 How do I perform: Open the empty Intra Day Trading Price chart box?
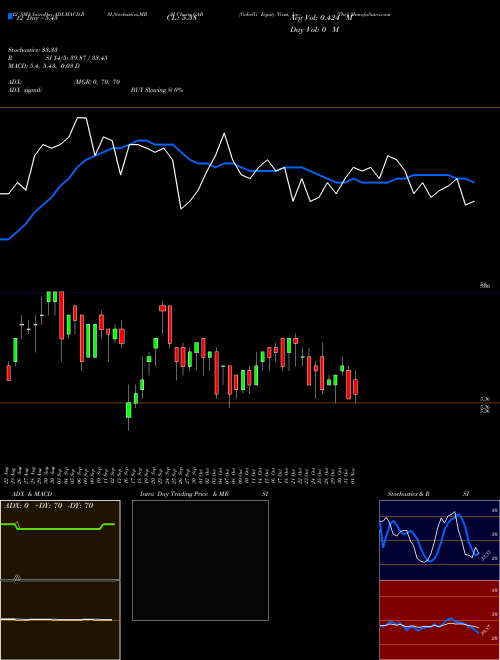(x=200, y=560)
